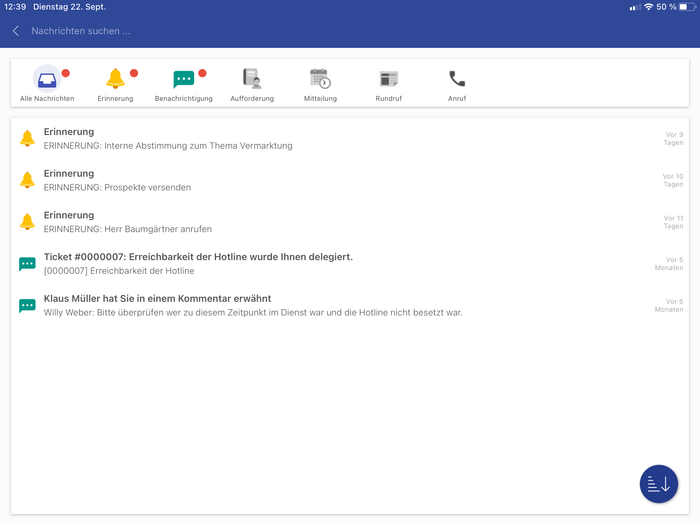
Task: Select the Mitteilung calendar clock icon
Action: (320, 79)
